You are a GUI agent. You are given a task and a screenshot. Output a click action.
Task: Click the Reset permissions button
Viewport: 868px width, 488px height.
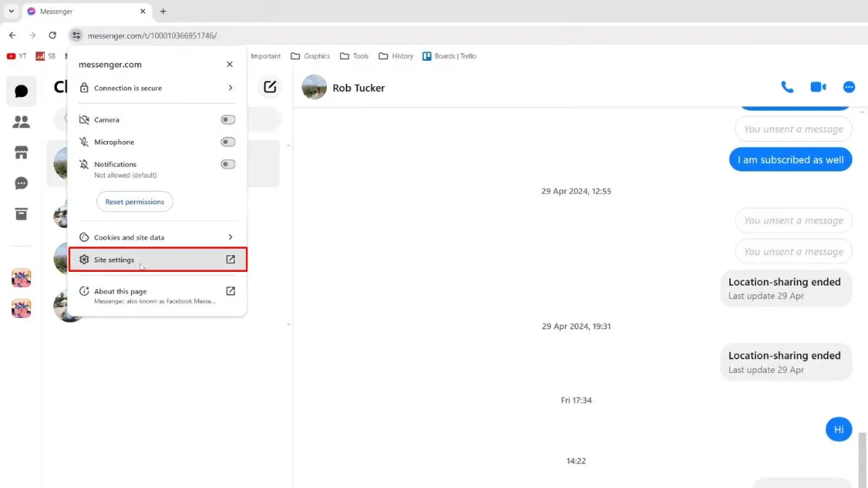point(135,202)
